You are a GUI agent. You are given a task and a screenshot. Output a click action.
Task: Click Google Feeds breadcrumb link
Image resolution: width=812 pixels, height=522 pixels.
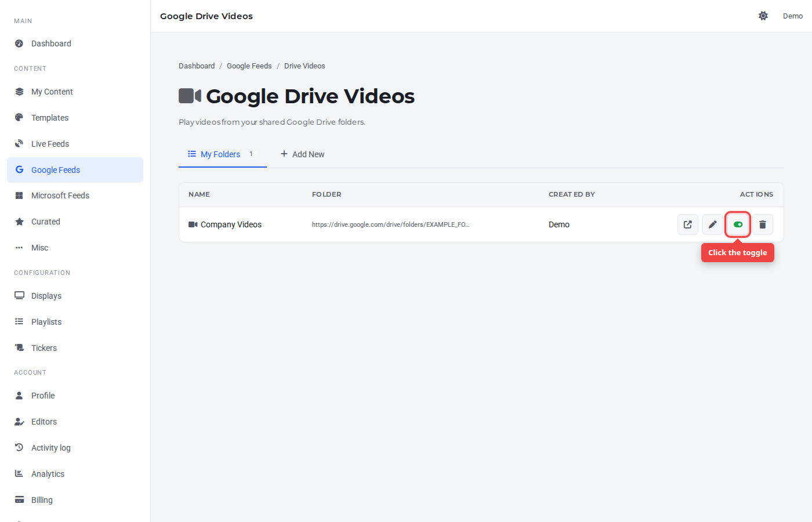tap(249, 66)
